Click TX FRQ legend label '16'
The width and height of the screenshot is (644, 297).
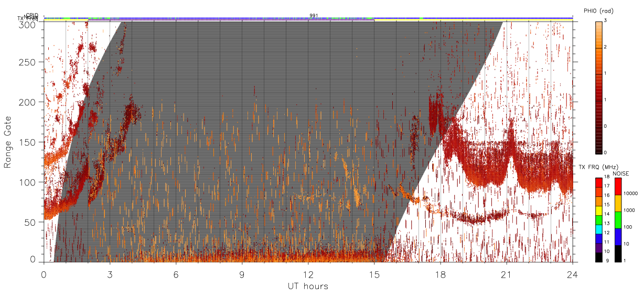[607, 195]
